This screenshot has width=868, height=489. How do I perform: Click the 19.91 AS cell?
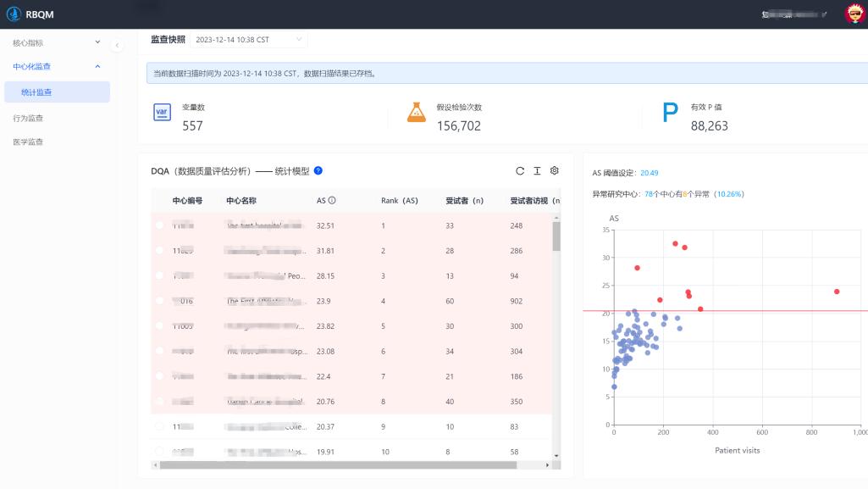point(325,452)
